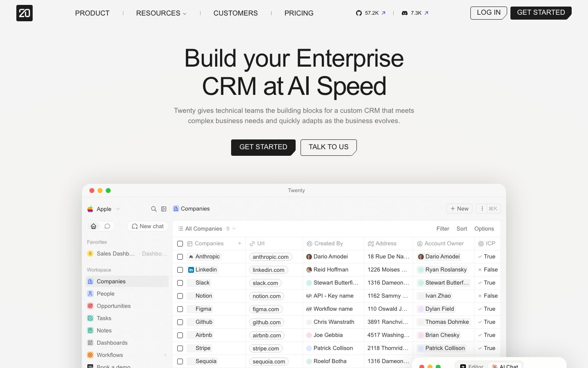The height and width of the screenshot is (368, 588).
Task: Click the Workflows sidebar icon
Action: point(90,355)
